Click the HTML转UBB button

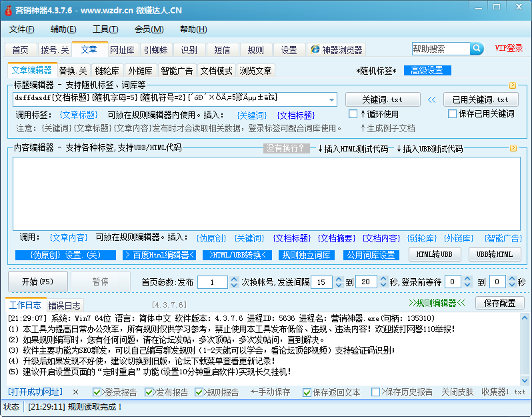coord(434,254)
